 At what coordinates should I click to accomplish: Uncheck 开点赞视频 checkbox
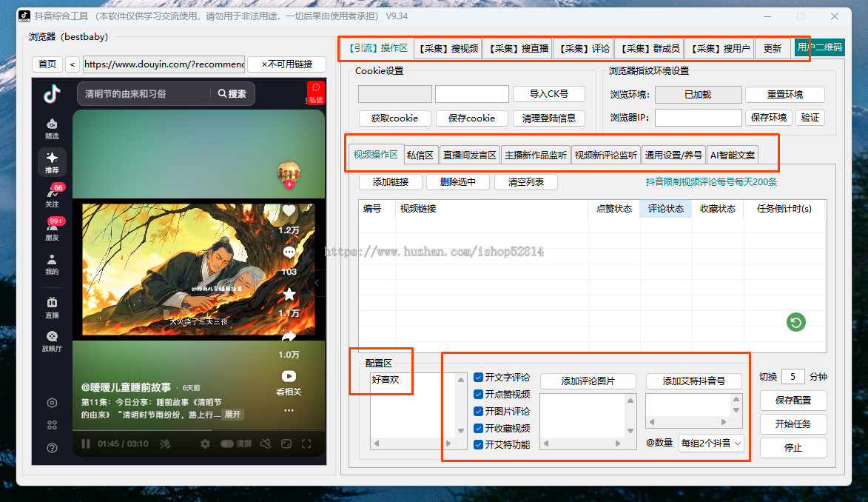(478, 395)
